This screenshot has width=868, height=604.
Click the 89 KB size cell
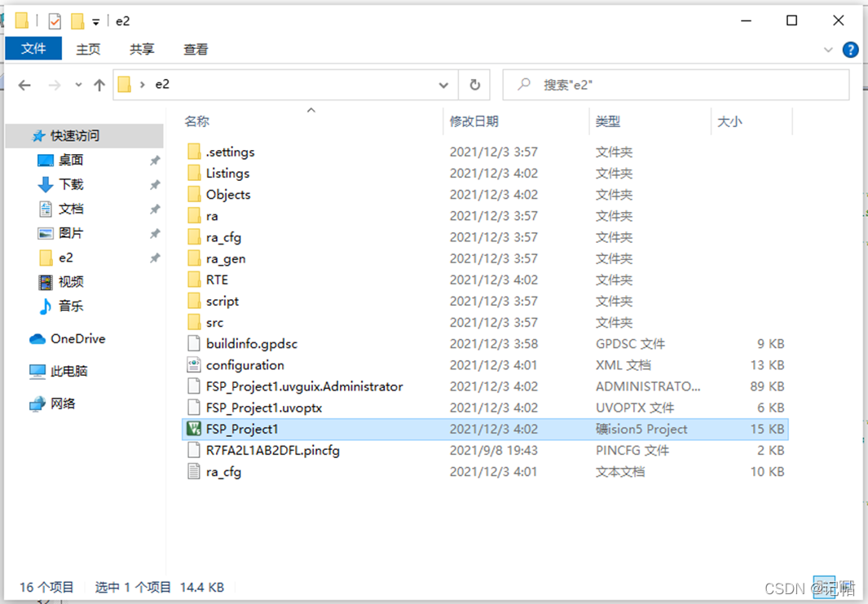click(767, 386)
